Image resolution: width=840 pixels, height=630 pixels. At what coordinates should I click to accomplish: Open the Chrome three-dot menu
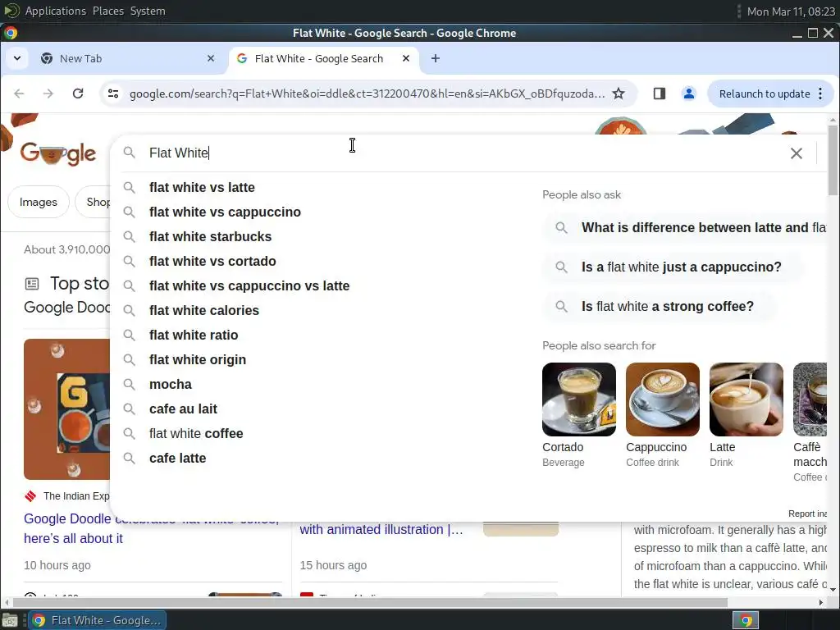click(820, 94)
